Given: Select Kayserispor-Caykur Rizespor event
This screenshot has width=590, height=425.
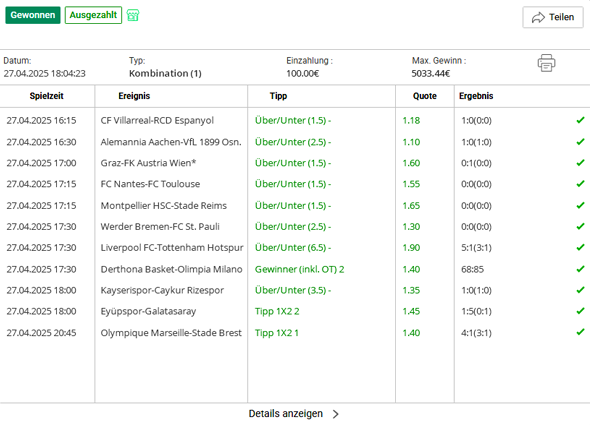Looking at the screenshot, I should [162, 290].
